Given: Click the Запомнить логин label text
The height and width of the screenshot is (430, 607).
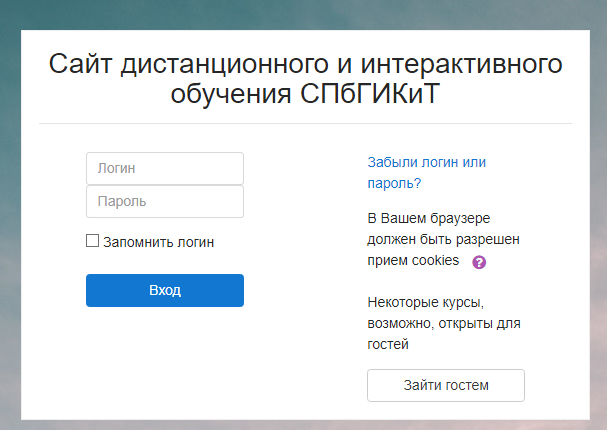Looking at the screenshot, I should point(159,242).
